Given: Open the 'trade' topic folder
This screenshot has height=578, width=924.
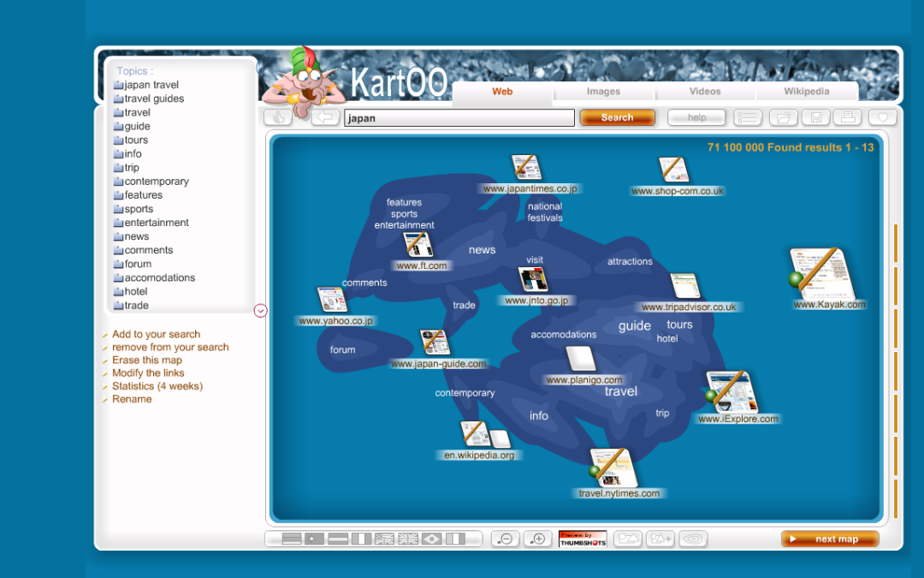Looking at the screenshot, I should (131, 306).
